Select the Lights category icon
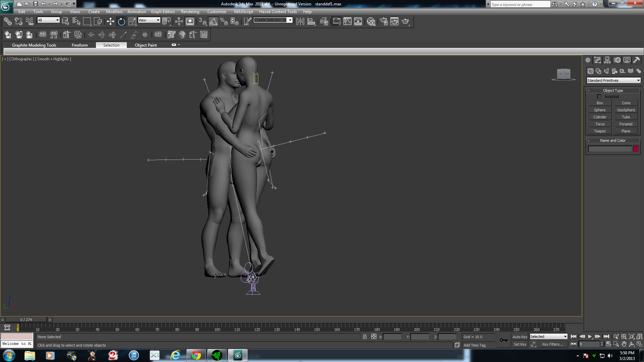The height and width of the screenshot is (362, 644). [606, 71]
